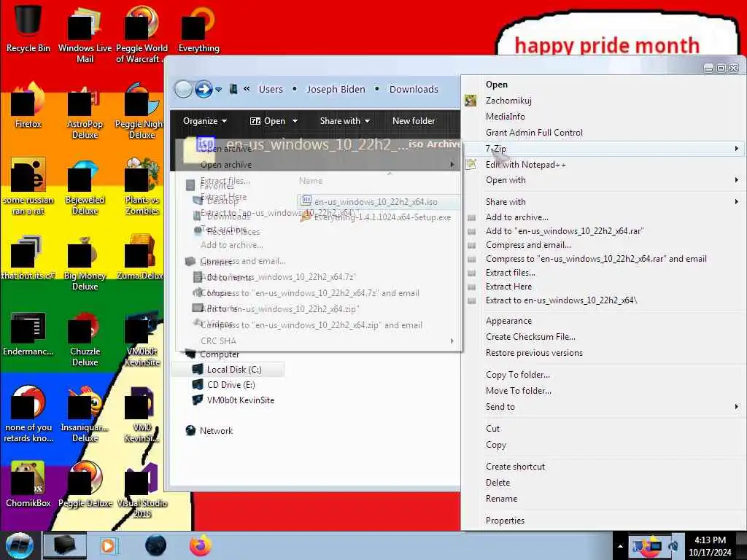Click the volume icon in system tray
Viewport: 747px width, 560px height.
click(673, 546)
